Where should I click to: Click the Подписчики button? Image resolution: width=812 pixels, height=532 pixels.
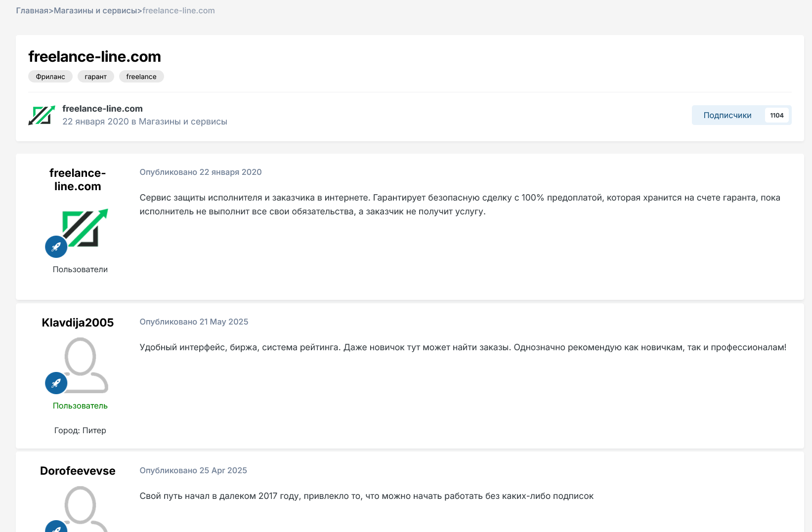pyautogui.click(x=741, y=115)
